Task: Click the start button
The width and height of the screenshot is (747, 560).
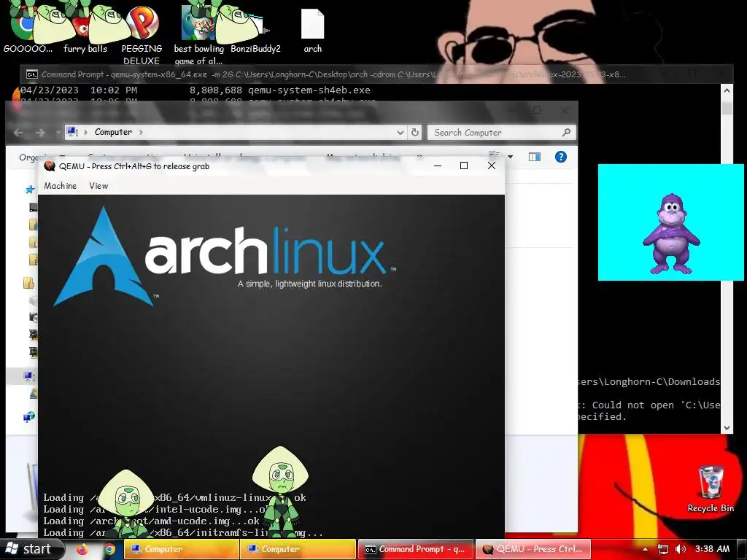Action: click(x=31, y=549)
